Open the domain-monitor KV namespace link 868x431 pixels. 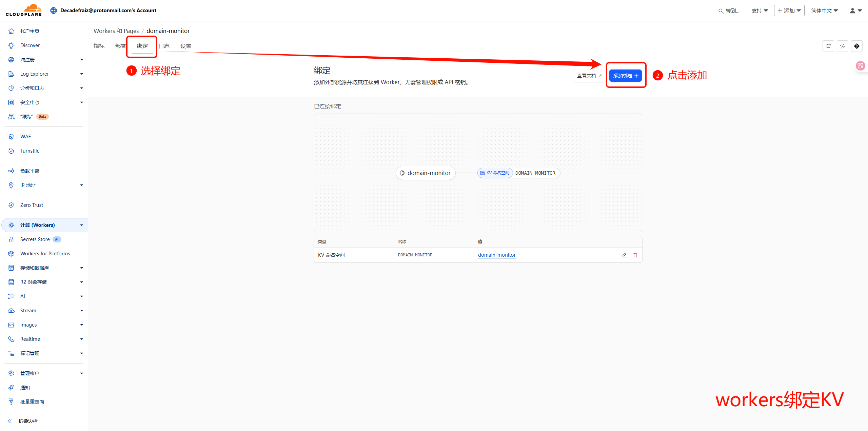(497, 255)
